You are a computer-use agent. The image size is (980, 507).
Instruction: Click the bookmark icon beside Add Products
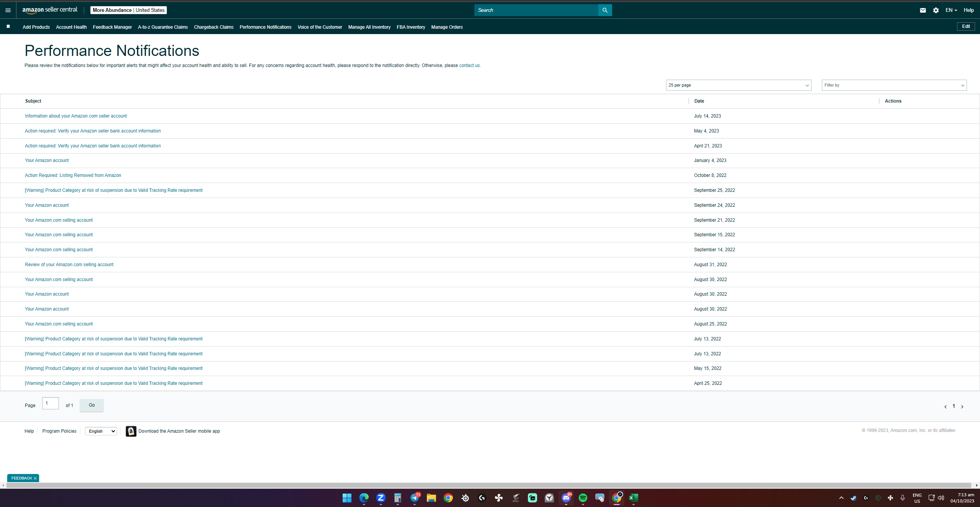click(x=8, y=26)
